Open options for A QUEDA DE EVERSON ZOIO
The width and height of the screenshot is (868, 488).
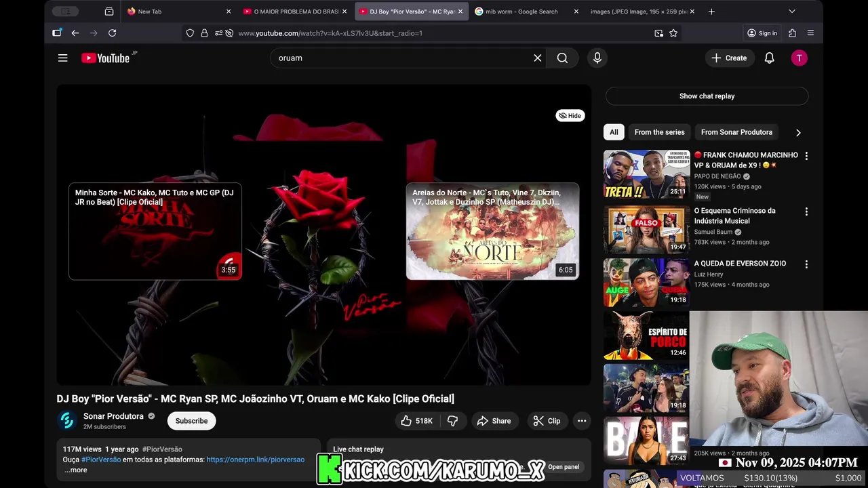pyautogui.click(x=806, y=264)
